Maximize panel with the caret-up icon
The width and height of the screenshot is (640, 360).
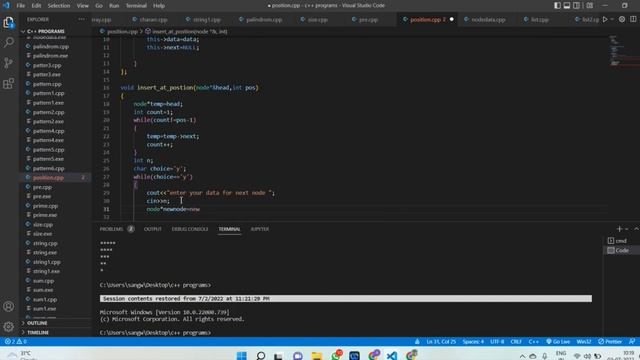pyautogui.click(x=636, y=229)
